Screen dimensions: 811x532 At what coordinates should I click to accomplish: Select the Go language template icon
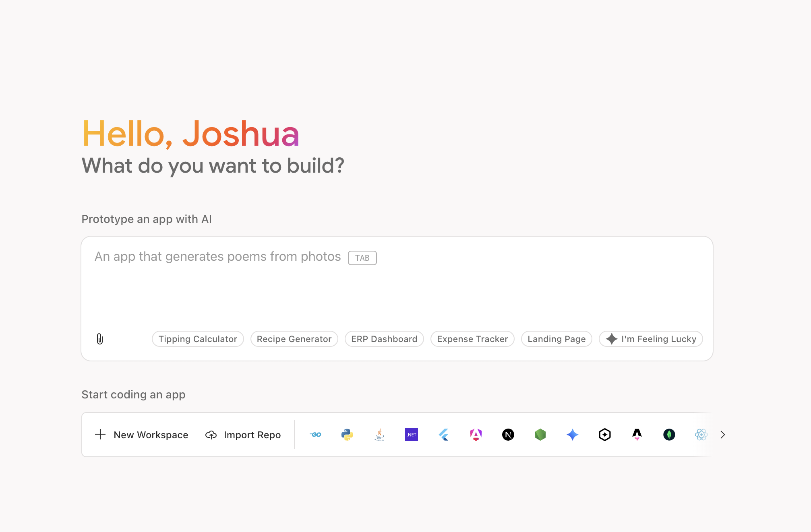tap(315, 435)
